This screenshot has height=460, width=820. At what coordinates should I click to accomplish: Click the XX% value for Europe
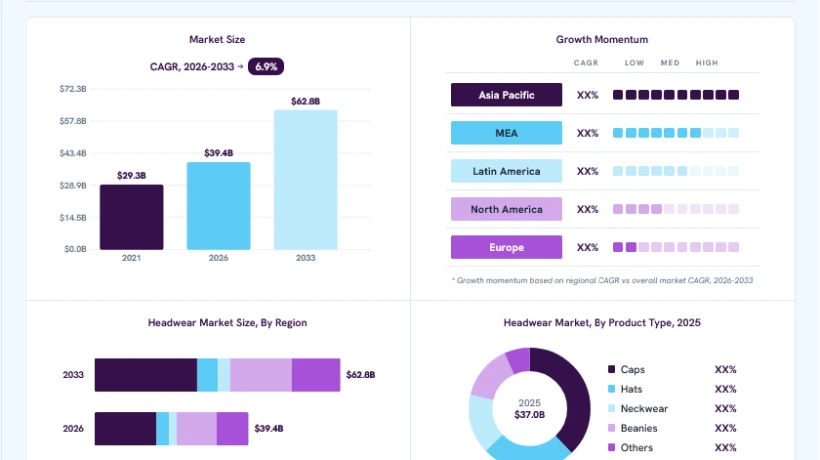587,248
